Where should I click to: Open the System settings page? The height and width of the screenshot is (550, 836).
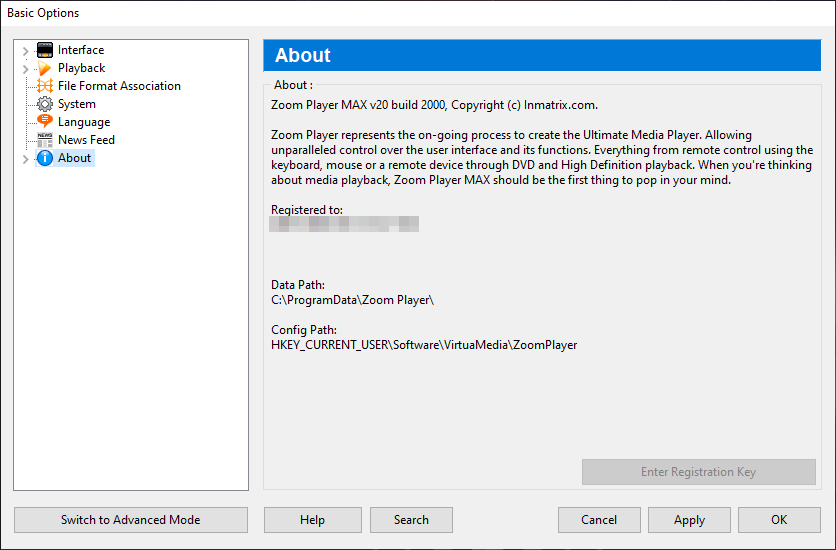[77, 104]
